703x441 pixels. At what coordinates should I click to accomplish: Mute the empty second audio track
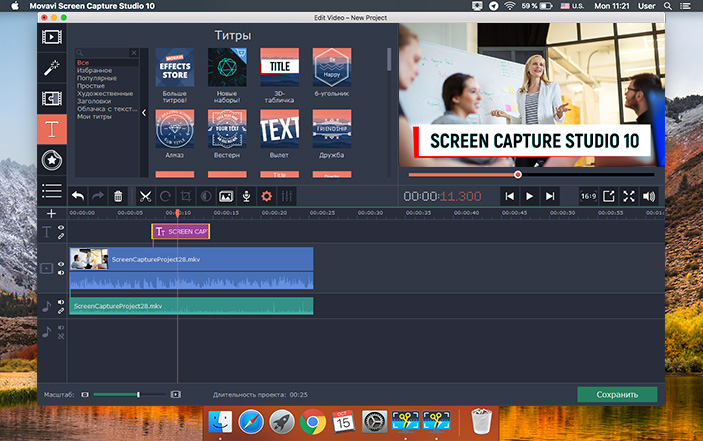(61, 328)
